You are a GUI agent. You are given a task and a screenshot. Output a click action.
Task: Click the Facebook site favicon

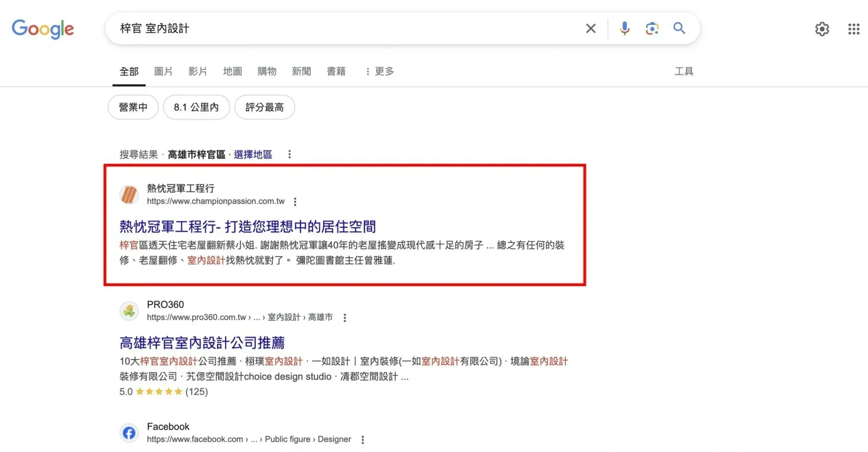click(129, 433)
